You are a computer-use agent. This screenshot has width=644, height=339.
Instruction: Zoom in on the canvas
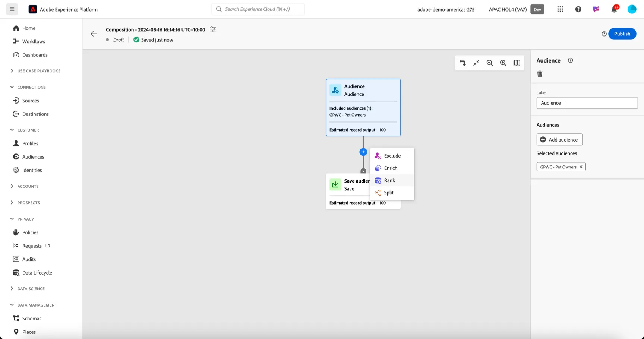pyautogui.click(x=503, y=63)
